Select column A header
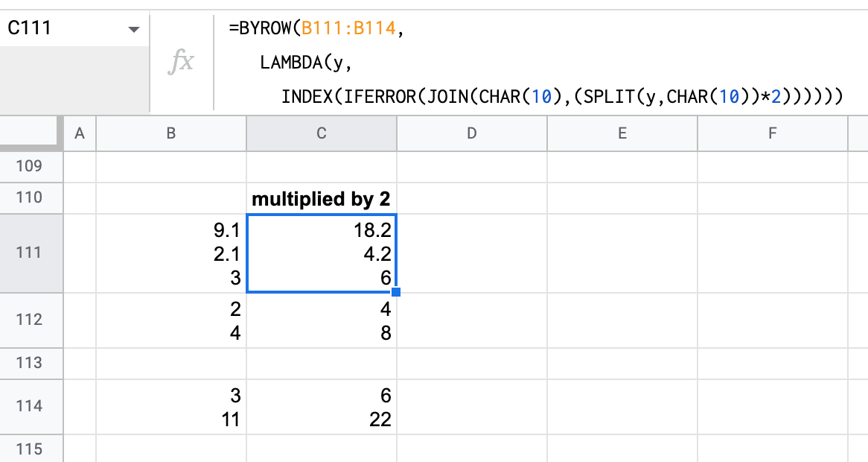The image size is (868, 462). 80,133
